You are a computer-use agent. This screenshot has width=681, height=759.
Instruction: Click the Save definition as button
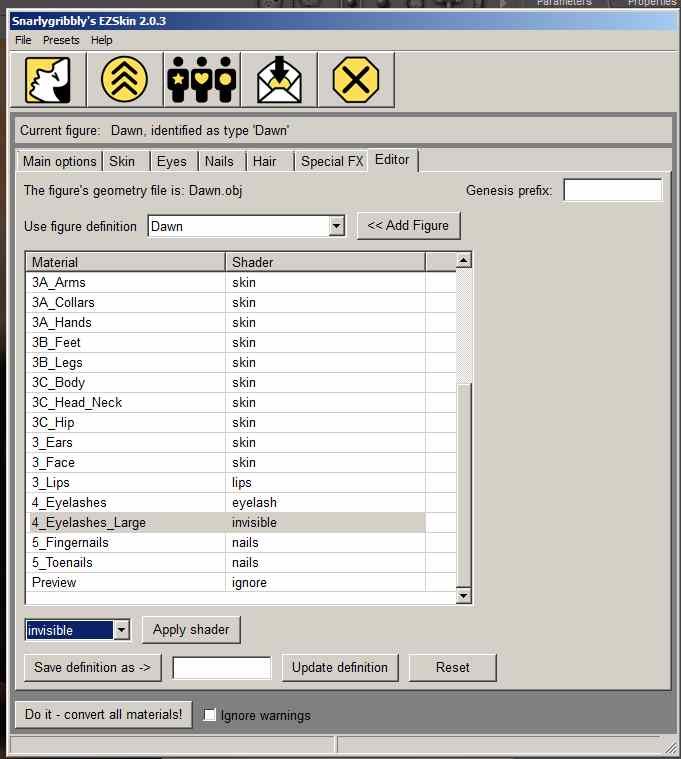pos(92,668)
